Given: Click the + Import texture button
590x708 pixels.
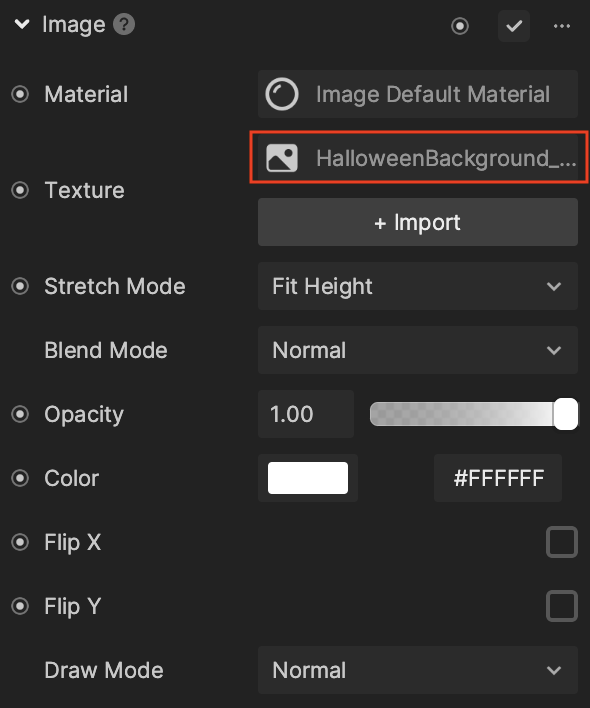Looking at the screenshot, I should pyautogui.click(x=418, y=222).
